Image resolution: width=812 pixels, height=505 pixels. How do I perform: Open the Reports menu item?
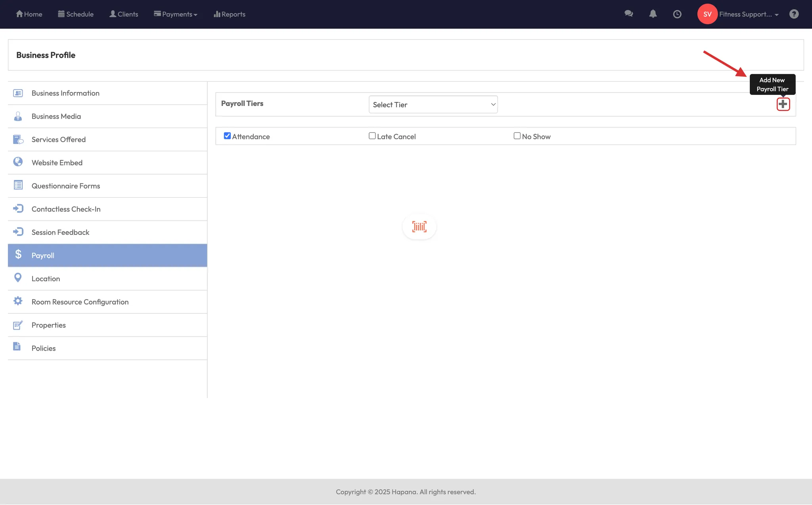point(230,14)
